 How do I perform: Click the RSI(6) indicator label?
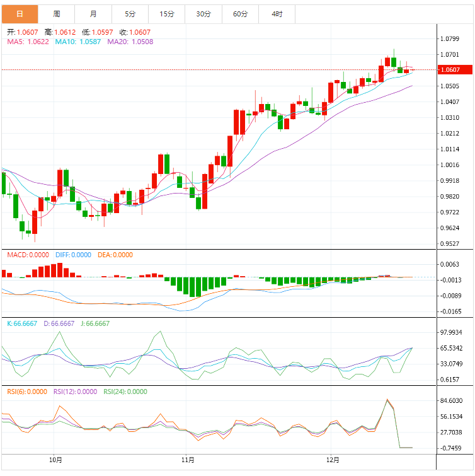tap(27, 392)
